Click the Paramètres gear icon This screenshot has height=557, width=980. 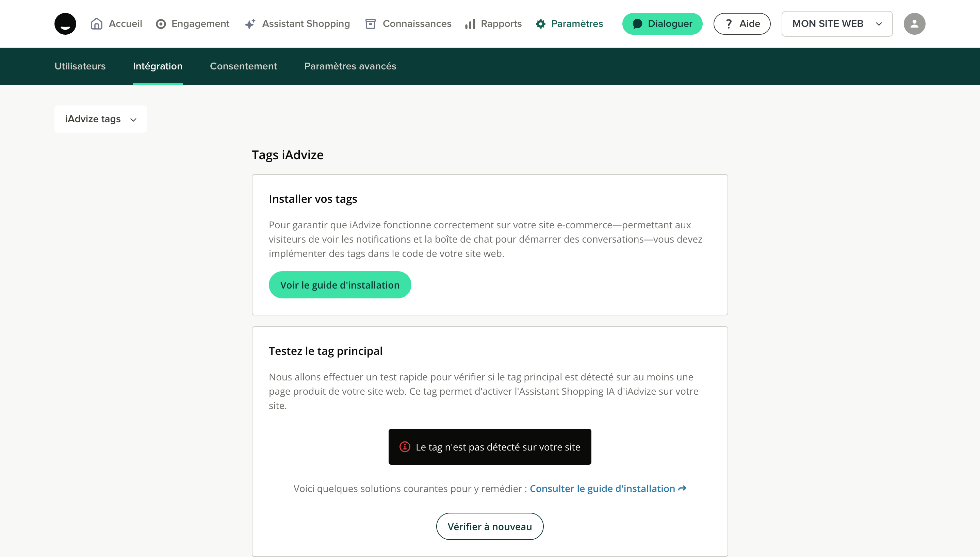point(540,24)
